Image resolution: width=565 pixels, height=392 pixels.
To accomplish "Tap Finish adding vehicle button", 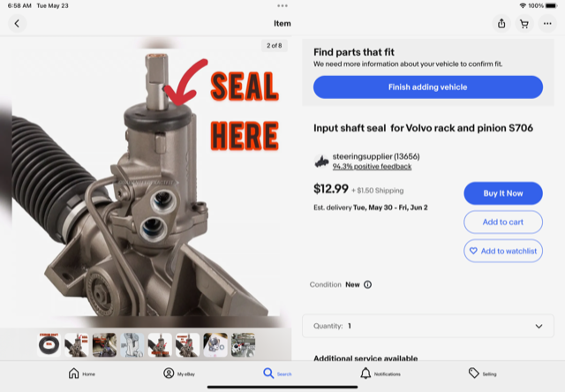I will click(427, 87).
